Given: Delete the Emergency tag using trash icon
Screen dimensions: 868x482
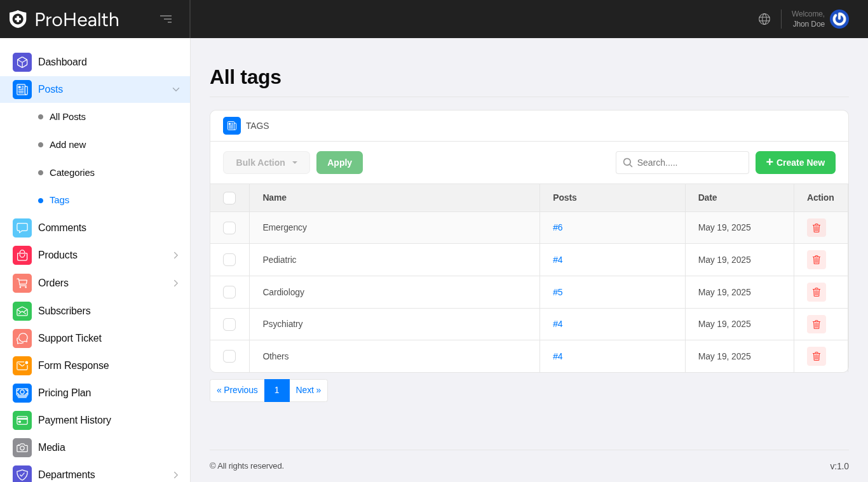Looking at the screenshot, I should (x=816, y=228).
